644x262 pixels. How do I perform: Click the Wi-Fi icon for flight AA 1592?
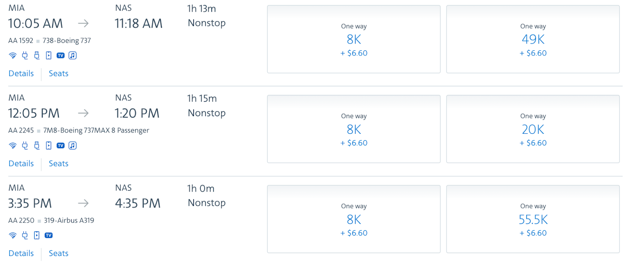(13, 55)
